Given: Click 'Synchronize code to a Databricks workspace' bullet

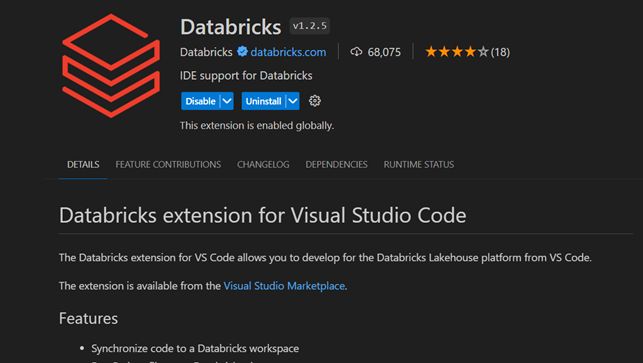Looking at the screenshot, I should click(x=195, y=349).
